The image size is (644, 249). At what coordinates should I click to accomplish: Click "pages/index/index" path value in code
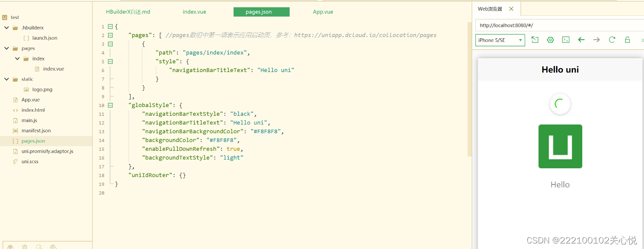(215, 53)
